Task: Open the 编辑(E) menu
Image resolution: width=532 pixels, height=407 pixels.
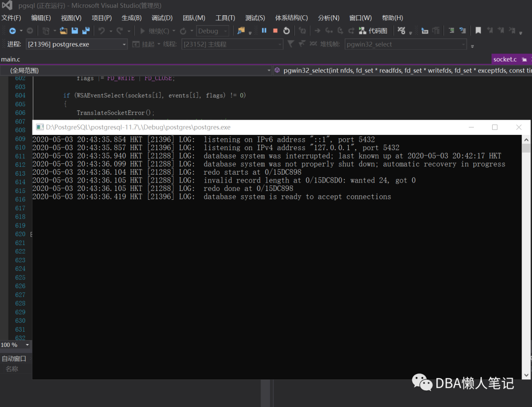Action: 41,18
